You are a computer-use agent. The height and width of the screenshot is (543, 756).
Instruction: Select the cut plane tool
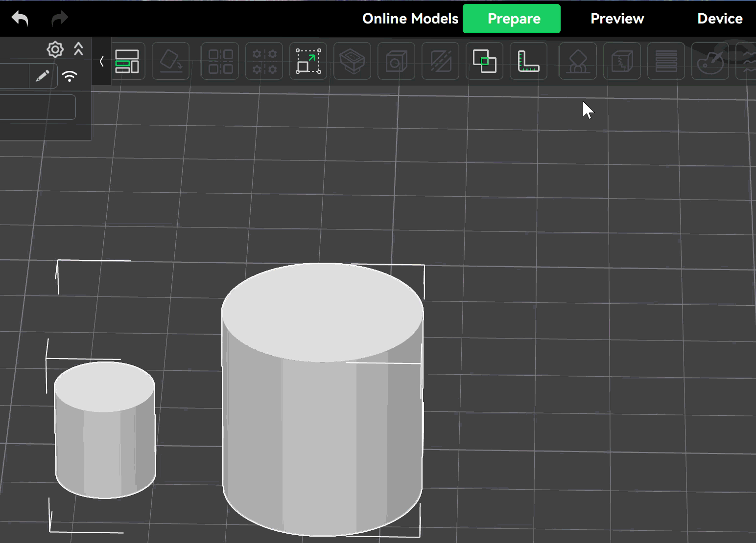pos(441,61)
